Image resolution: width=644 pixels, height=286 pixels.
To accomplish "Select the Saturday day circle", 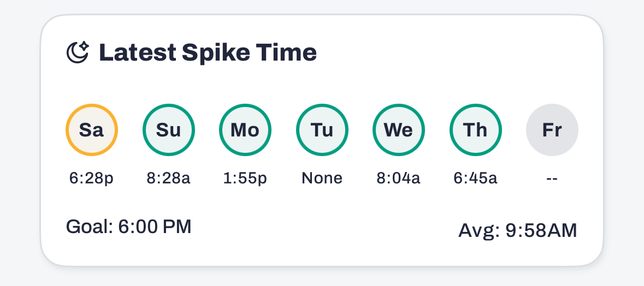I will click(x=92, y=130).
